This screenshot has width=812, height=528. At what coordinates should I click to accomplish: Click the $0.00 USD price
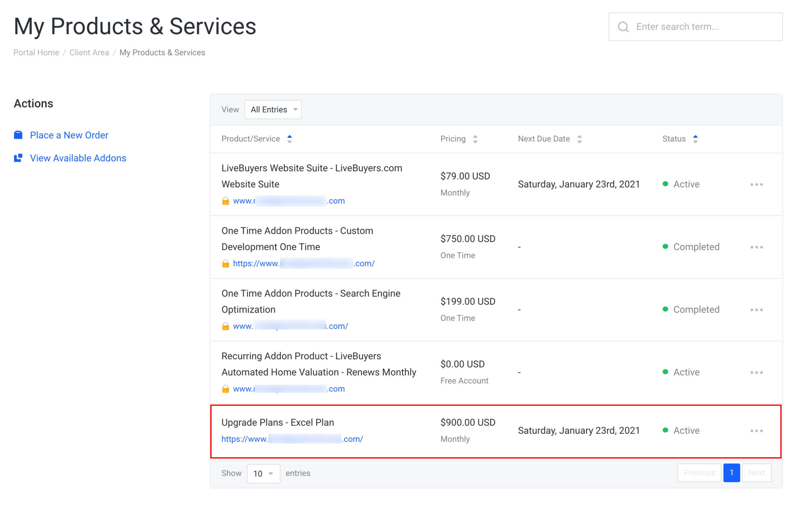tap(462, 364)
